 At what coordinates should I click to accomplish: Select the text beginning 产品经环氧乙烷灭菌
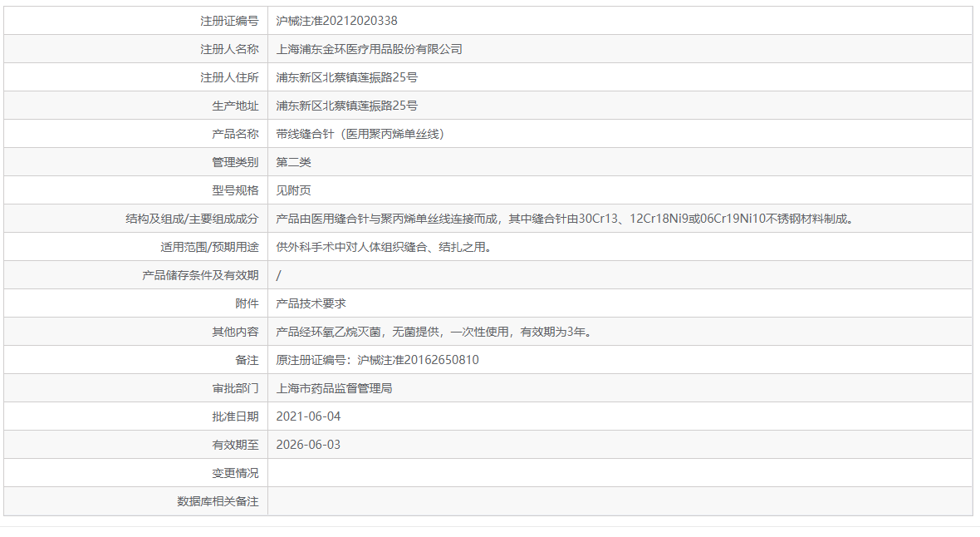click(x=434, y=332)
